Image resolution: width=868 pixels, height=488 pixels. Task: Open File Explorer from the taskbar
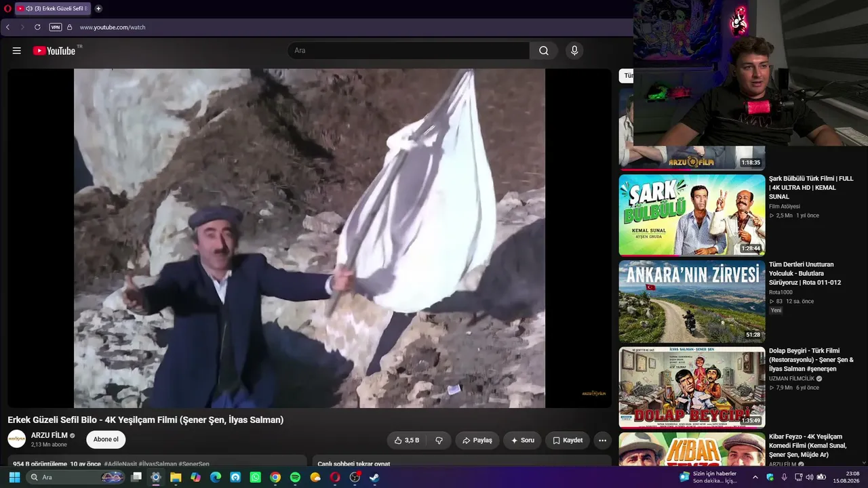176,477
